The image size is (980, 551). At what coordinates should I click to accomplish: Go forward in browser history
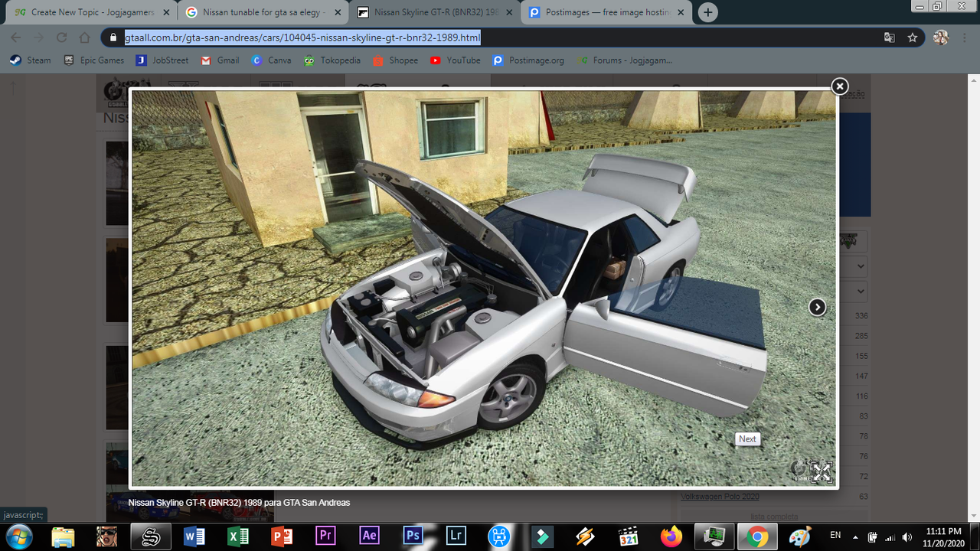click(39, 37)
